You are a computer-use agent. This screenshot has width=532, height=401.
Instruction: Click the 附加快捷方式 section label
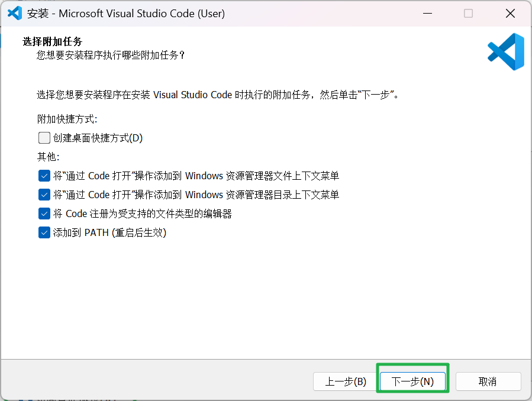[x=67, y=119]
